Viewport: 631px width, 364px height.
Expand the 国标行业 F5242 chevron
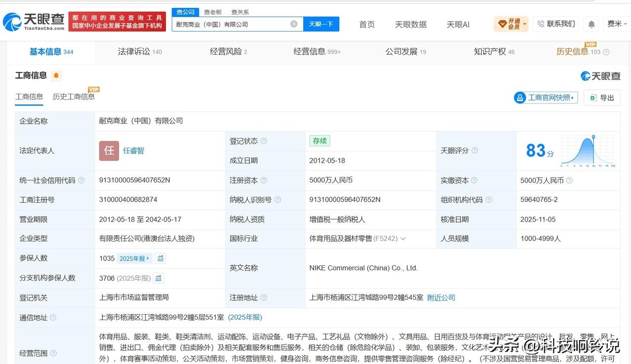(403, 239)
